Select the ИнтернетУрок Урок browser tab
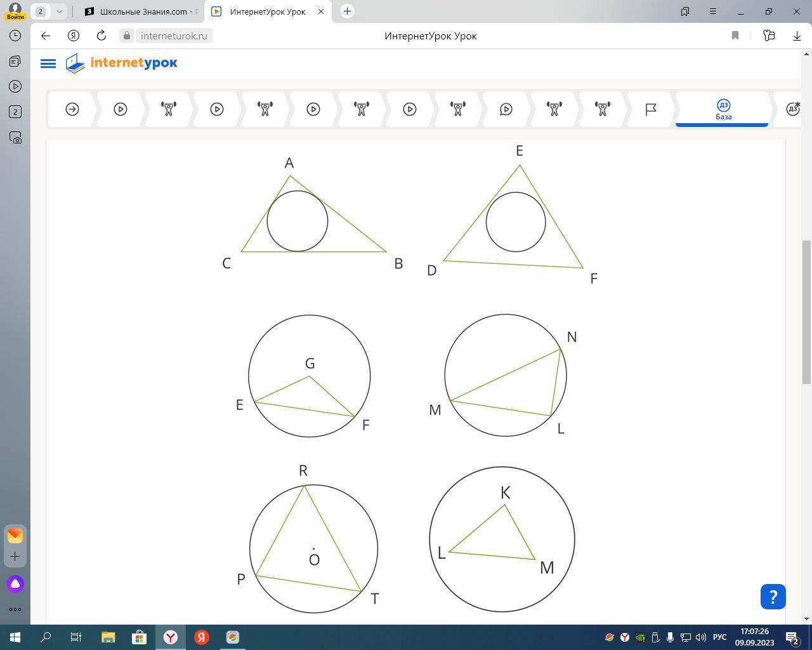This screenshot has width=812, height=650. pyautogui.click(x=266, y=11)
